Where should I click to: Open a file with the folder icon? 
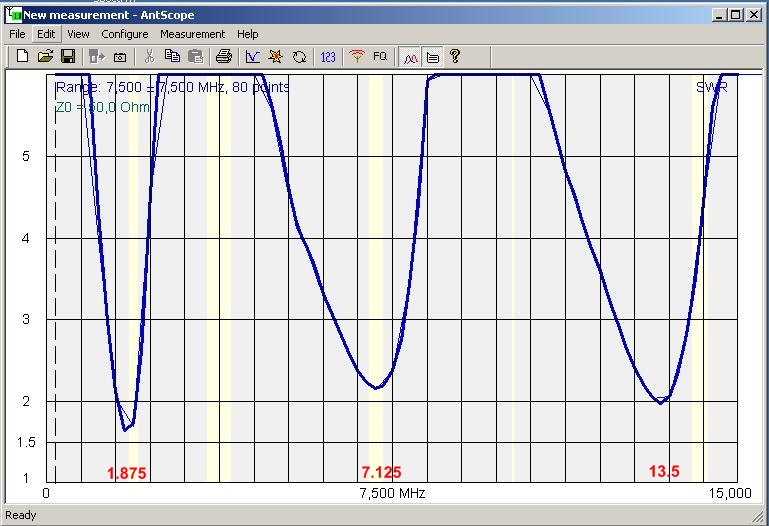coord(45,56)
